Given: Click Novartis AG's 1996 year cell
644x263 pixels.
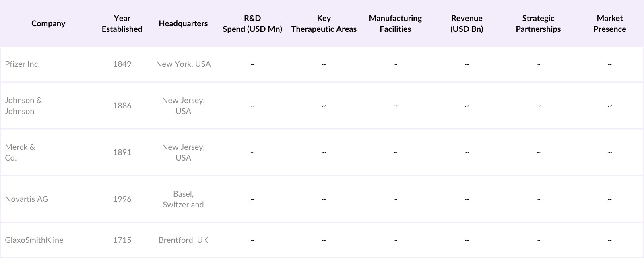Looking at the screenshot, I should (x=122, y=199).
